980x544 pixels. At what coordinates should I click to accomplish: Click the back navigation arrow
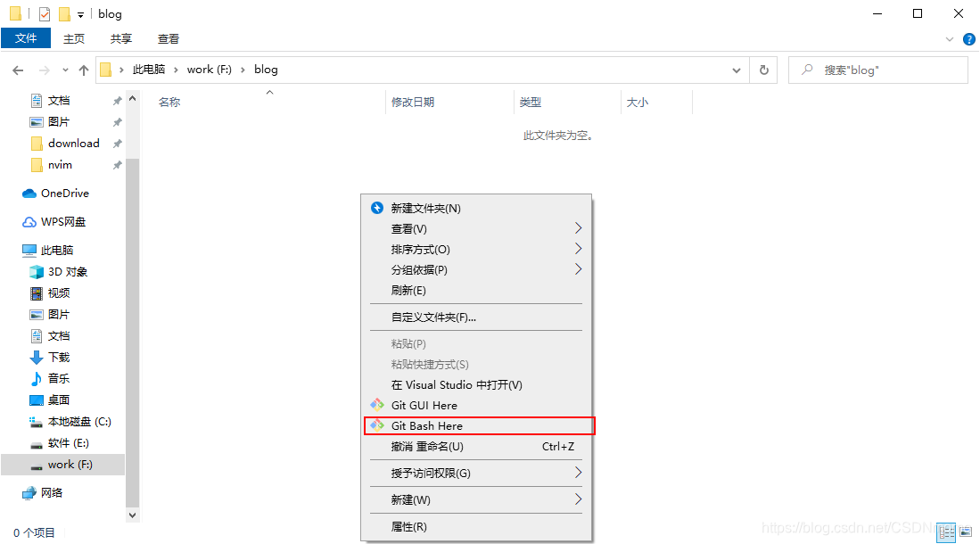pyautogui.click(x=18, y=70)
